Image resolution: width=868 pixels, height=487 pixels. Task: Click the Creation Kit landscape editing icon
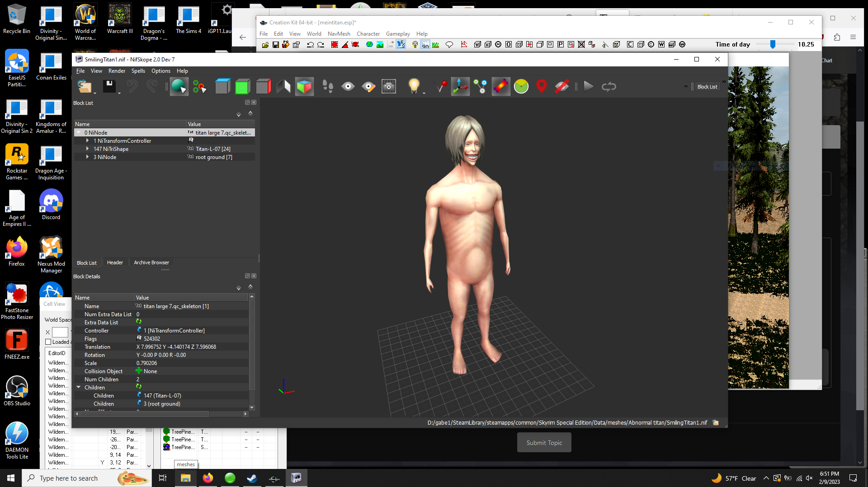[x=380, y=45]
